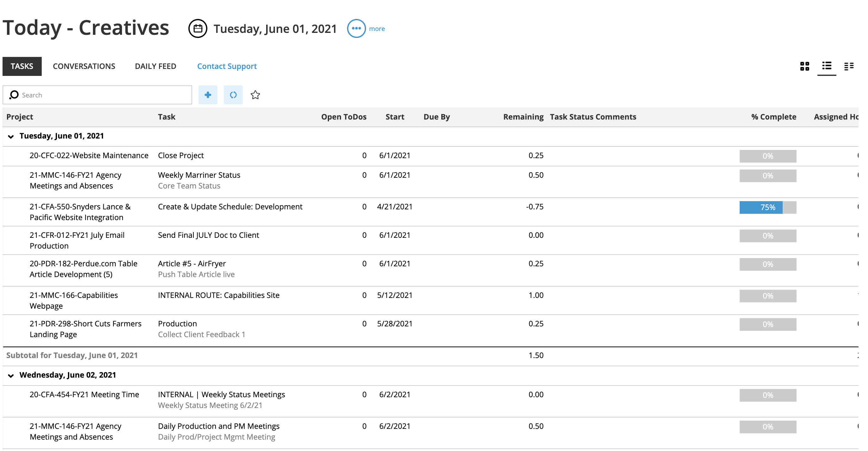Click the 0% bar for Close Project

tap(767, 156)
